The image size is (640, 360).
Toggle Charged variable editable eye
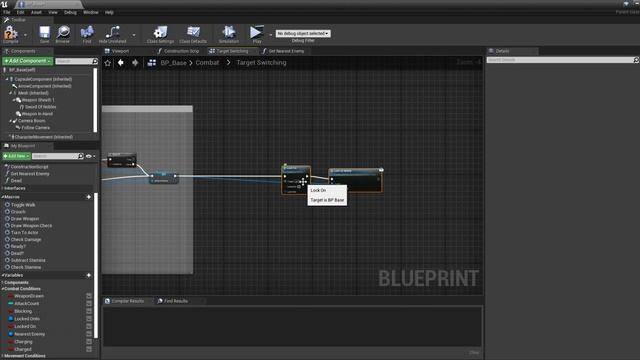pos(89,349)
